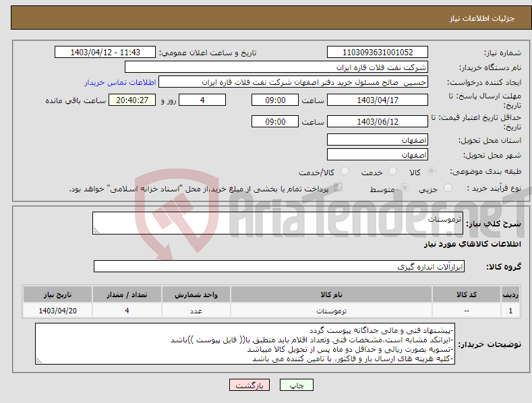Image resolution: width=532 pixels, height=403 pixels.
Task: Click the کد کالا column header
Action: pyautogui.click(x=467, y=294)
